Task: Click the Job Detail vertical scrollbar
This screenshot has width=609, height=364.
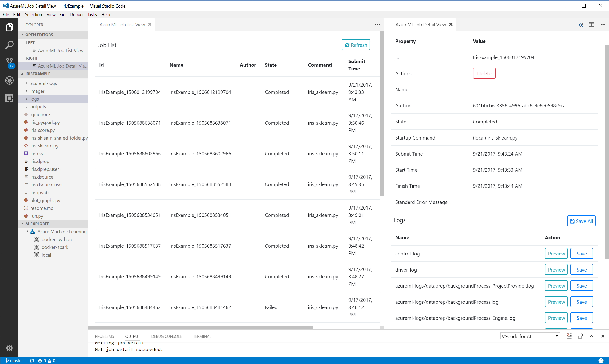Action: click(607, 152)
